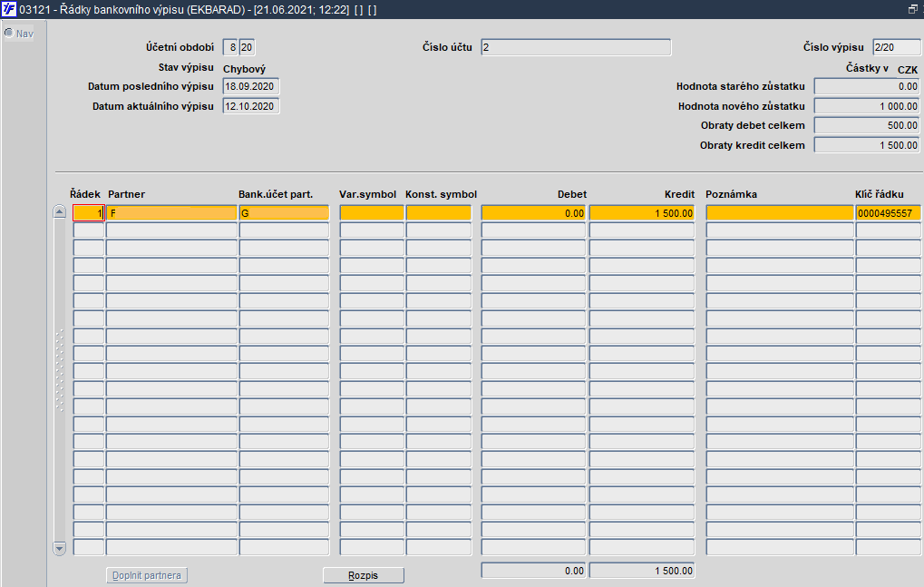Screen dimensions: 924x587
Task: Click the Klíč řádku value 0000495557
Action: (x=888, y=213)
